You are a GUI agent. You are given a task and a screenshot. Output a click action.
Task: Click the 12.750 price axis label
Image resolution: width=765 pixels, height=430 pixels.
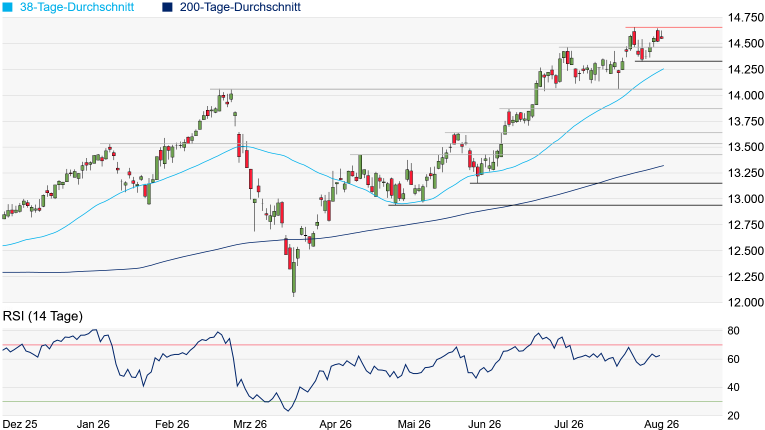click(x=745, y=225)
